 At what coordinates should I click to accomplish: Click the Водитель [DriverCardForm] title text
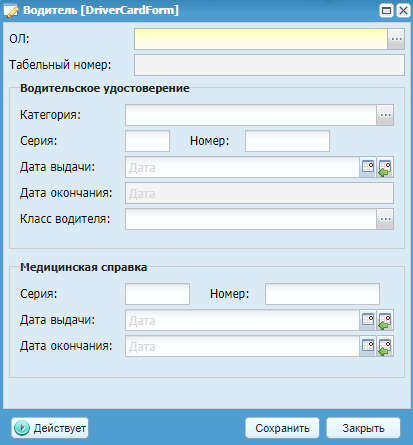pyautogui.click(x=101, y=10)
